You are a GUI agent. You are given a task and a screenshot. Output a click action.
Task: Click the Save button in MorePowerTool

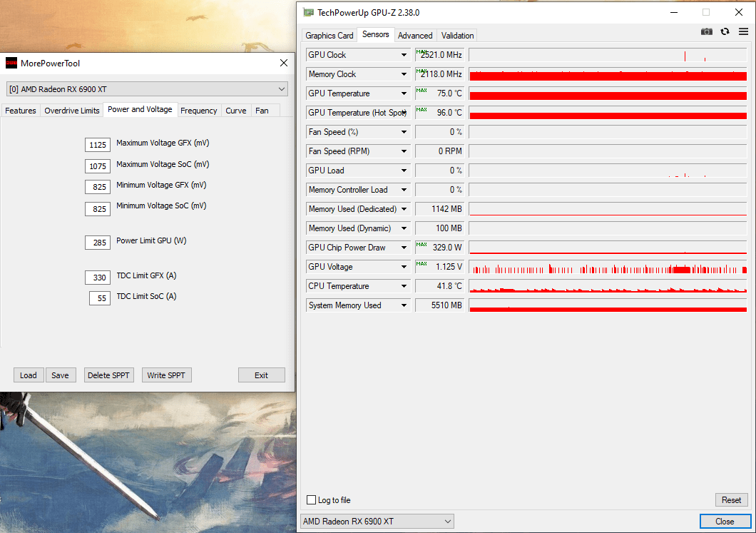[x=61, y=375]
